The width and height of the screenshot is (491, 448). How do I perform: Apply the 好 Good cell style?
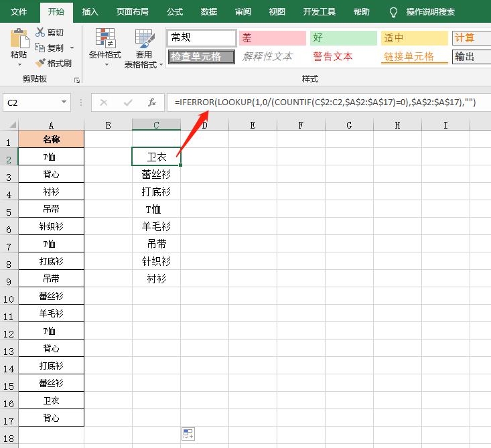(344, 38)
